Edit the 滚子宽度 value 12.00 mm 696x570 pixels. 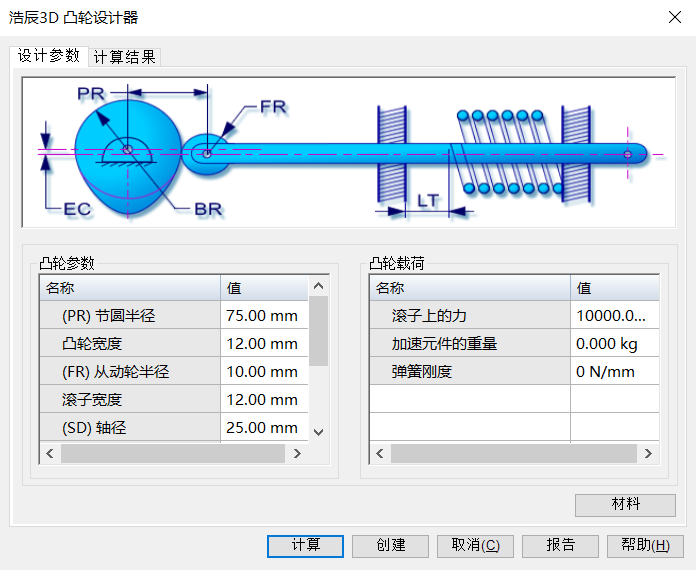pyautogui.click(x=264, y=399)
